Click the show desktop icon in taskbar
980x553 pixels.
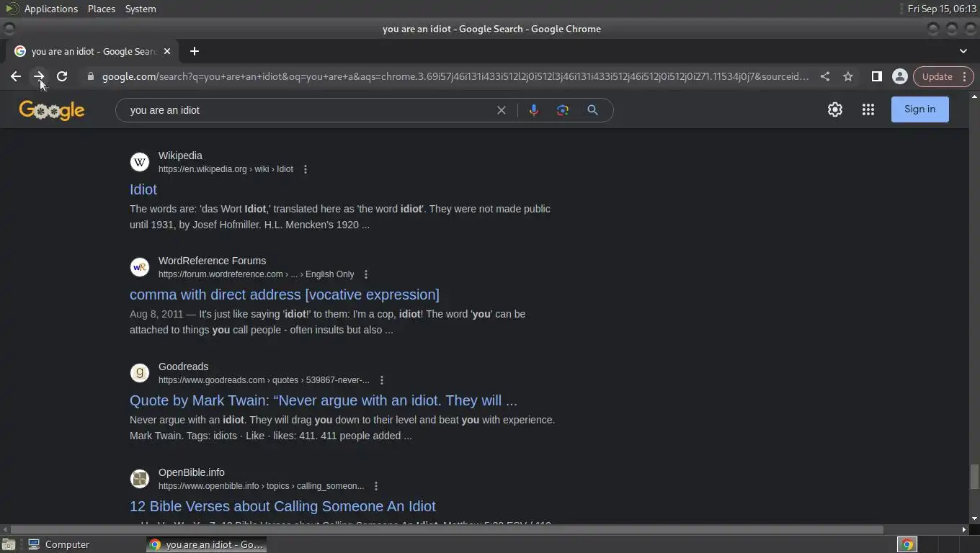coord(9,544)
